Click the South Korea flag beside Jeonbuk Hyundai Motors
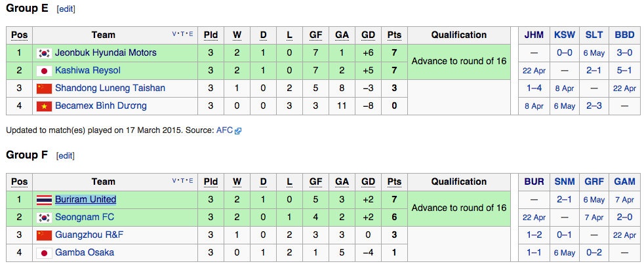 pyautogui.click(x=44, y=53)
